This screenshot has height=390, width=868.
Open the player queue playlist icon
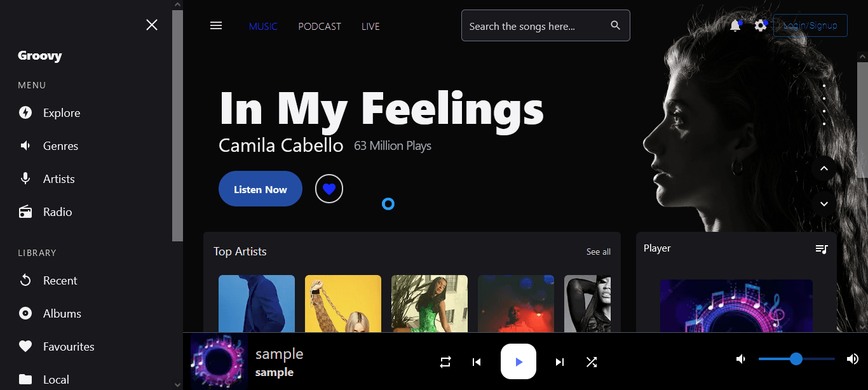[x=822, y=249]
